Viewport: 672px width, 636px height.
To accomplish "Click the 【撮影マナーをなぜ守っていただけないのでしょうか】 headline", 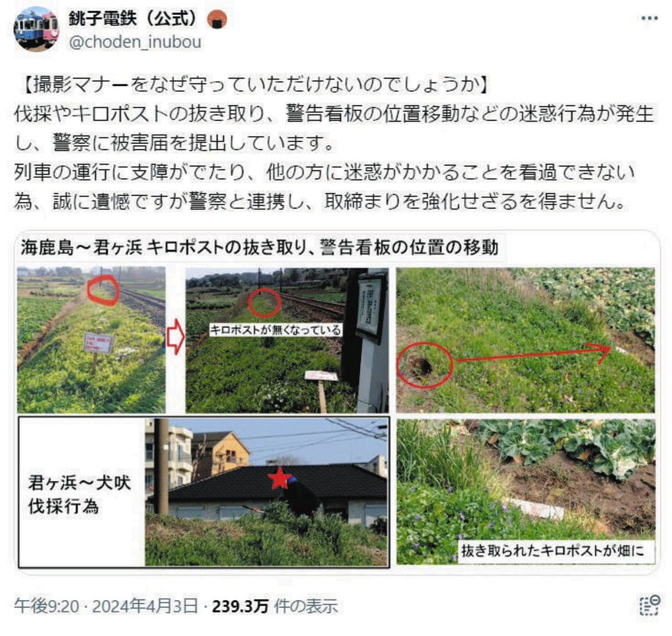I will click(254, 85).
